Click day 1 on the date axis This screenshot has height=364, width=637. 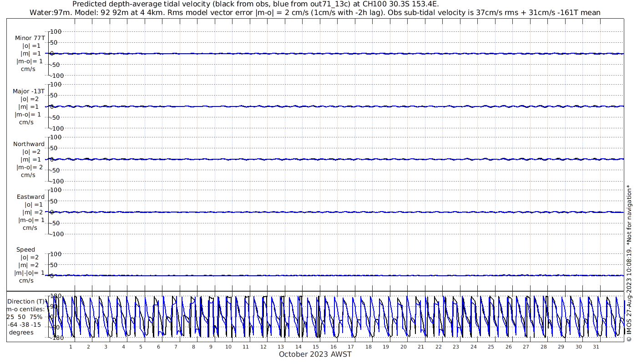coord(71,346)
